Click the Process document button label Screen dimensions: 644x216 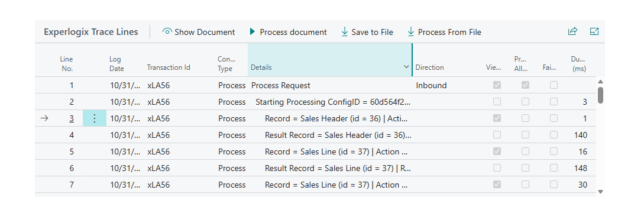(x=293, y=32)
